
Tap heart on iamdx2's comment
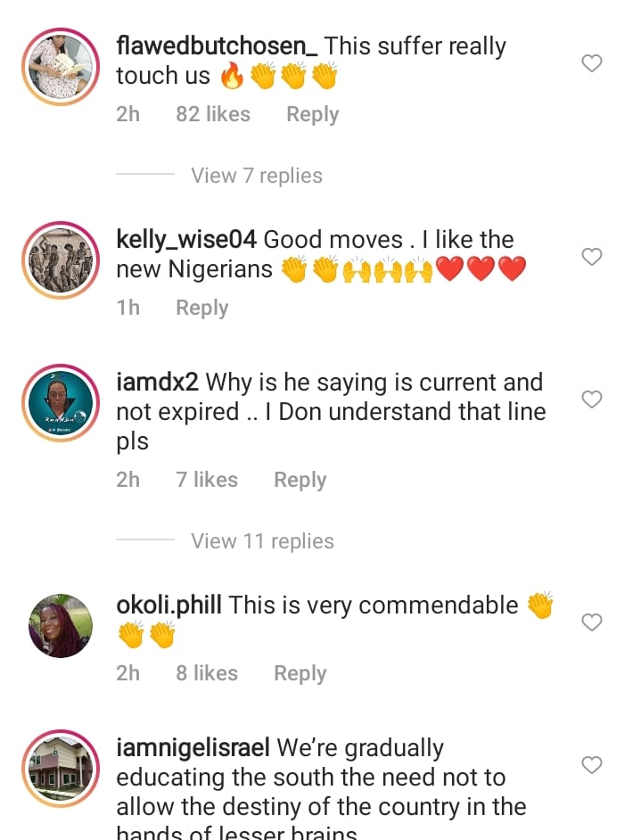coord(592,399)
